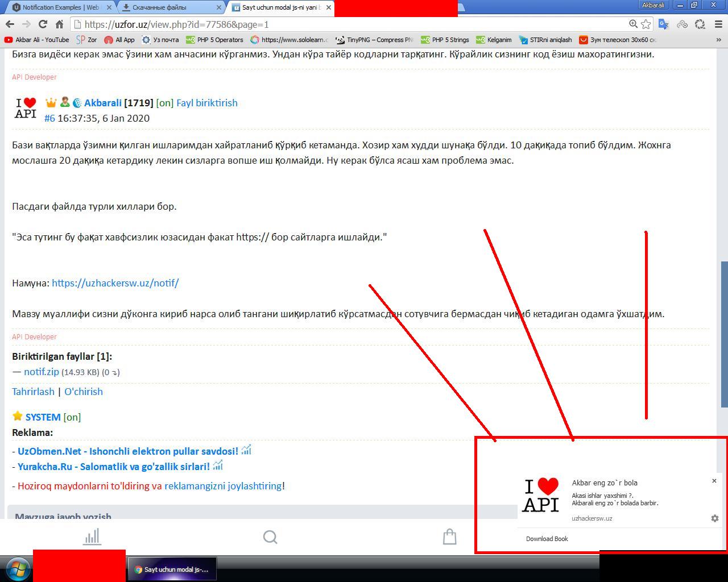
Task: Open the Google Translate extension icon
Action: pyautogui.click(x=663, y=24)
